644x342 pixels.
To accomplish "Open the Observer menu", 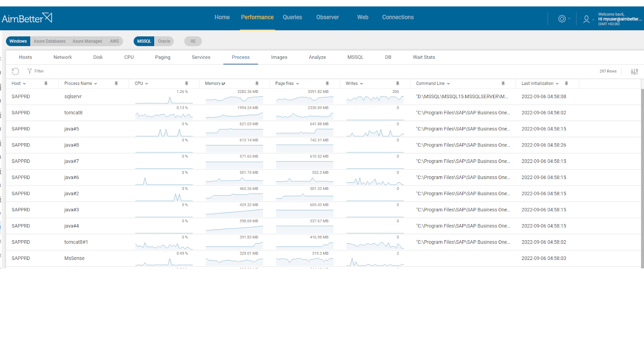I will point(328,17).
